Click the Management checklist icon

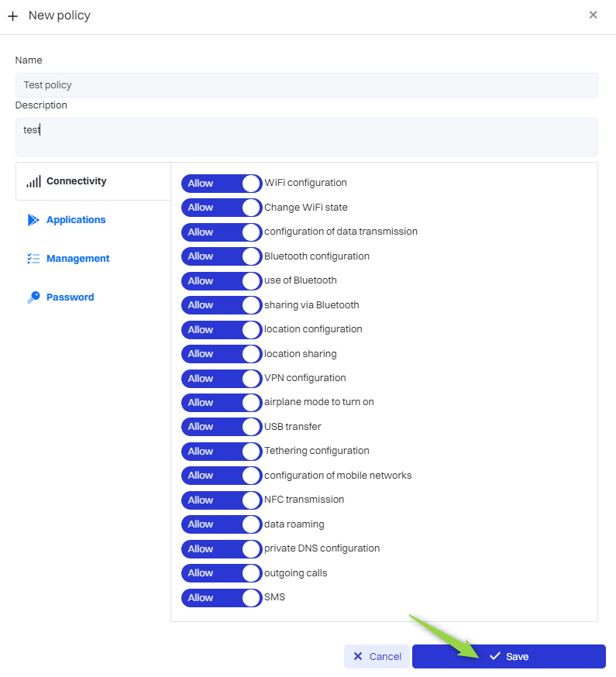tap(33, 259)
